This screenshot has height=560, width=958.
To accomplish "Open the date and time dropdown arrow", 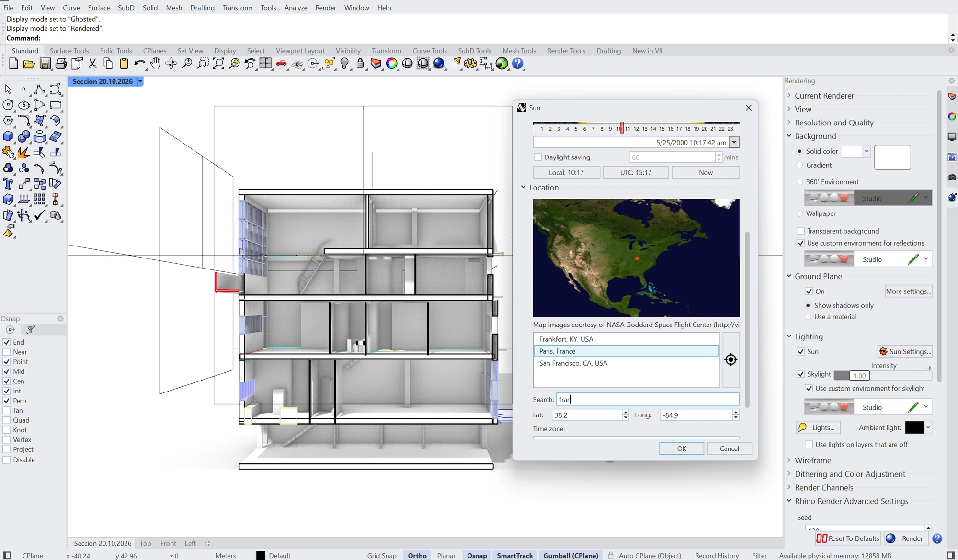I will (x=734, y=142).
